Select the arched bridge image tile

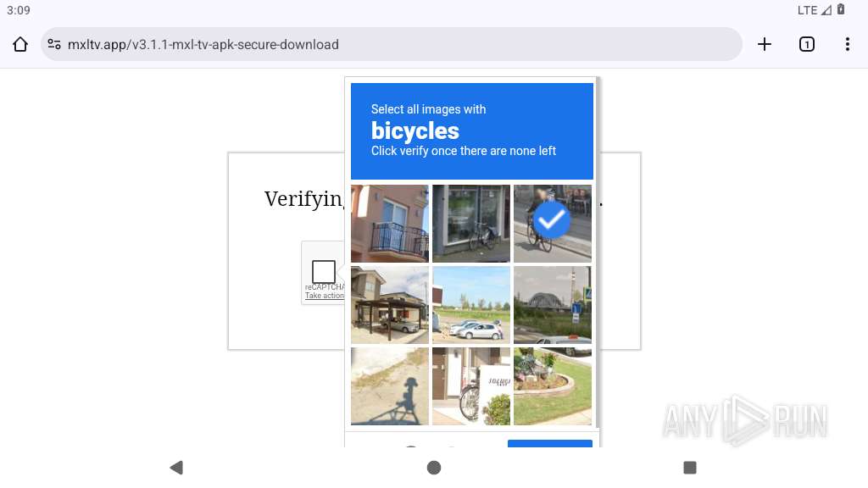(553, 305)
